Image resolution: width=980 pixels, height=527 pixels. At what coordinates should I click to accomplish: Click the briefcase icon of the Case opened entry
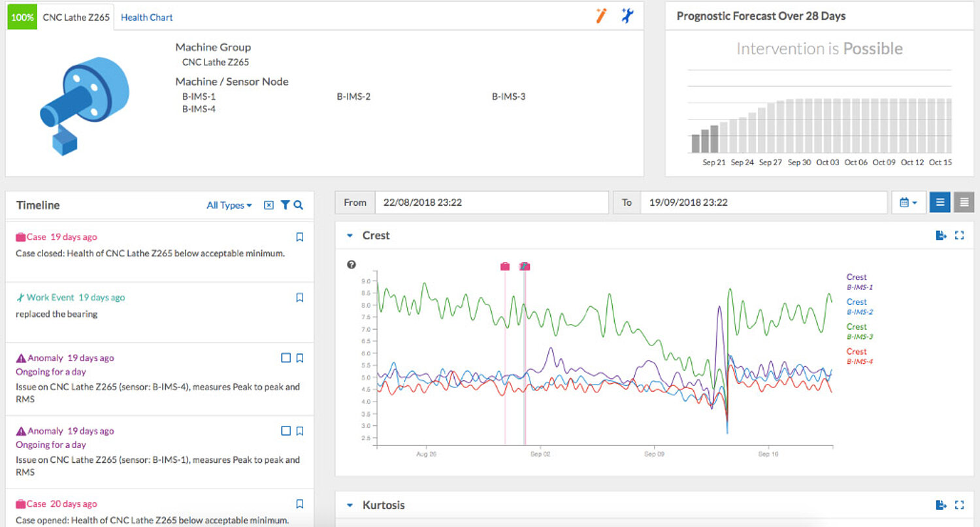pyautogui.click(x=20, y=504)
